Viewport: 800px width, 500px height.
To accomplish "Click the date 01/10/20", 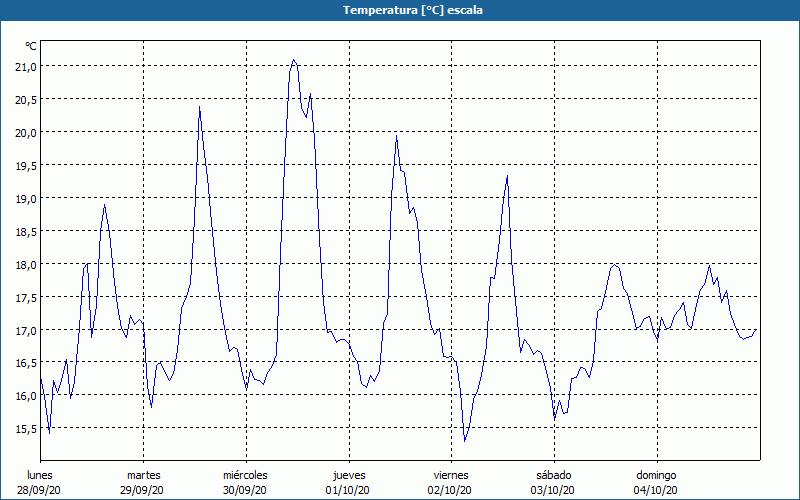I will point(347,490).
